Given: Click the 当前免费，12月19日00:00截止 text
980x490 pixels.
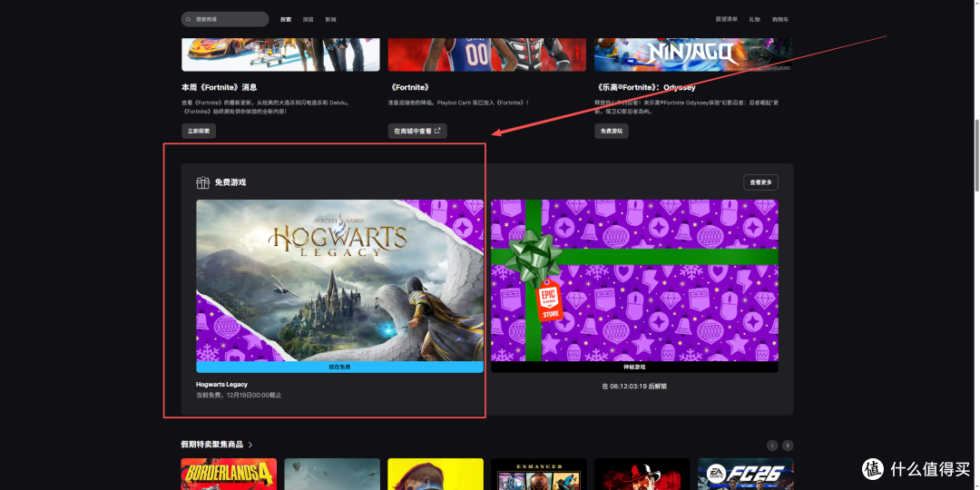Looking at the screenshot, I should (x=239, y=395).
